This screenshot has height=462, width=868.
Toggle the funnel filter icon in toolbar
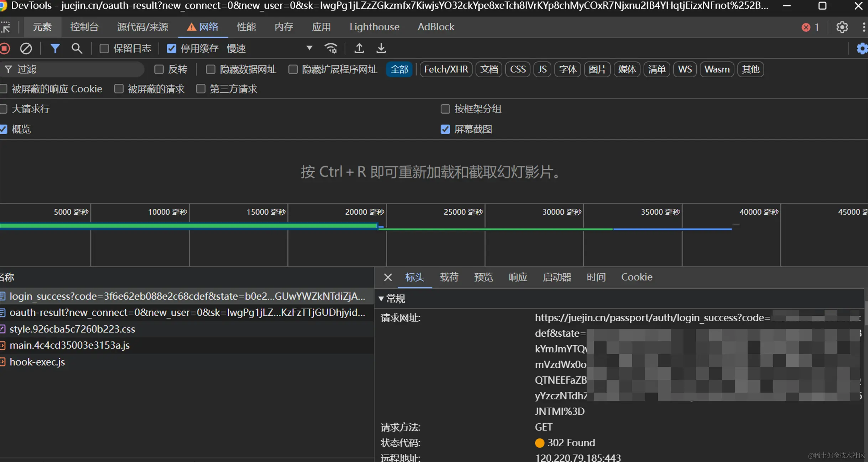[55, 48]
